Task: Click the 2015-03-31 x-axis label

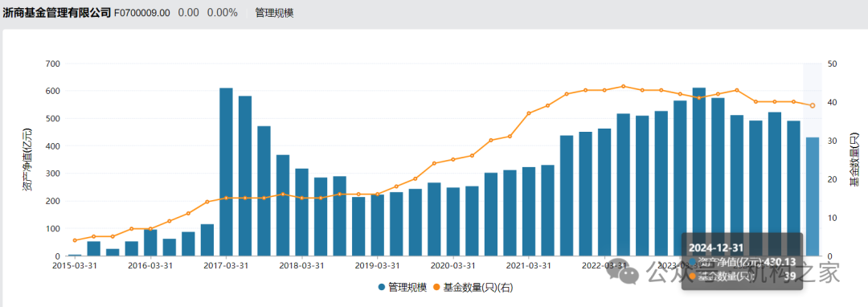Action: tap(75, 265)
